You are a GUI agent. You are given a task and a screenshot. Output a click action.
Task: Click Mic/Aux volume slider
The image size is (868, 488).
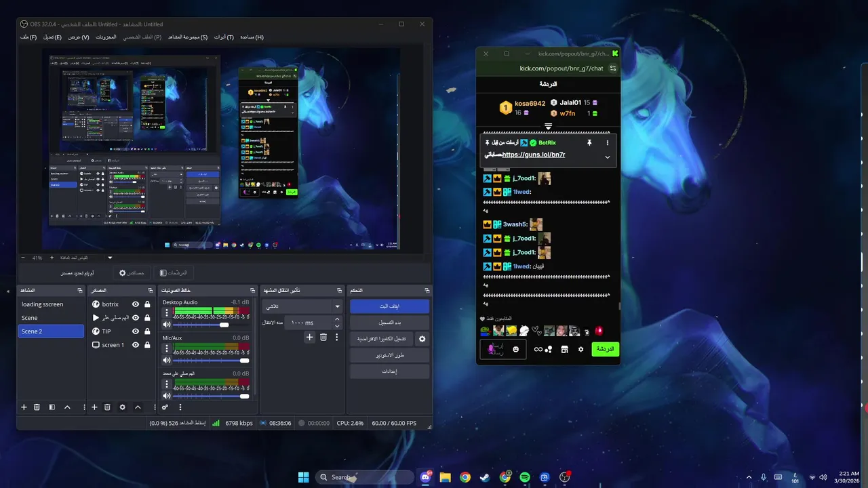(x=211, y=360)
